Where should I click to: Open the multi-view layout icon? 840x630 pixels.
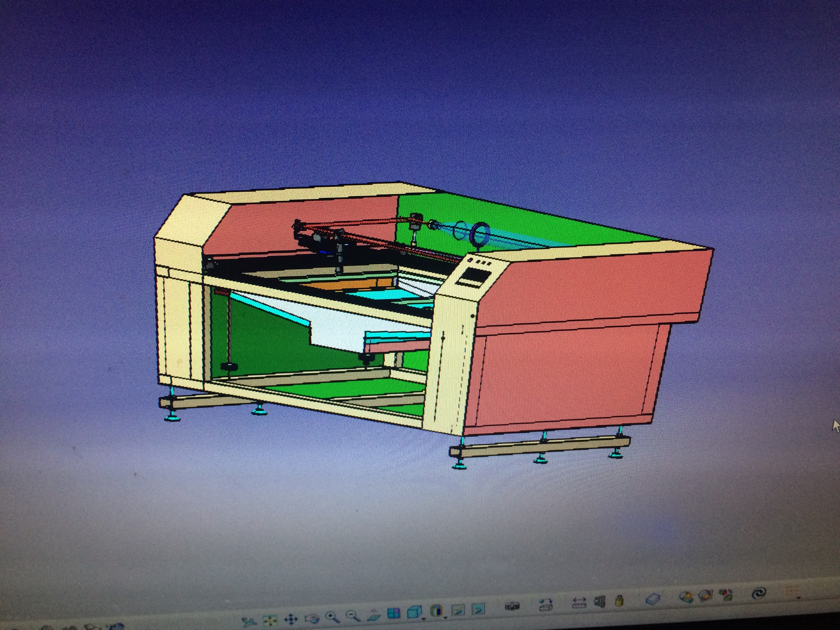click(x=394, y=613)
